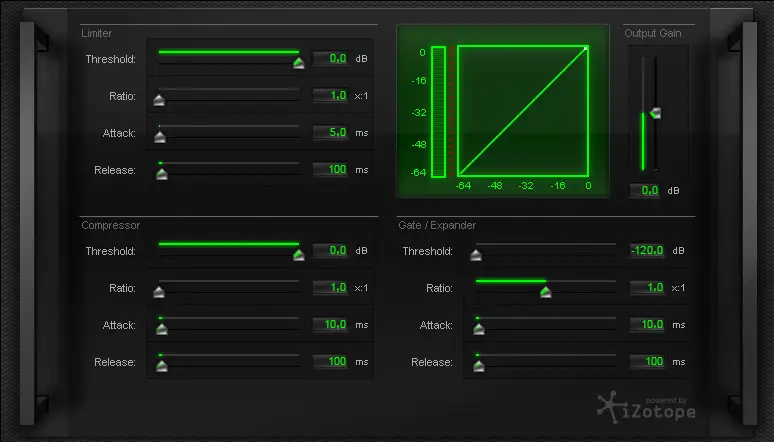
Task: Click the Limiter Ratio label
Action: [x=122, y=96]
